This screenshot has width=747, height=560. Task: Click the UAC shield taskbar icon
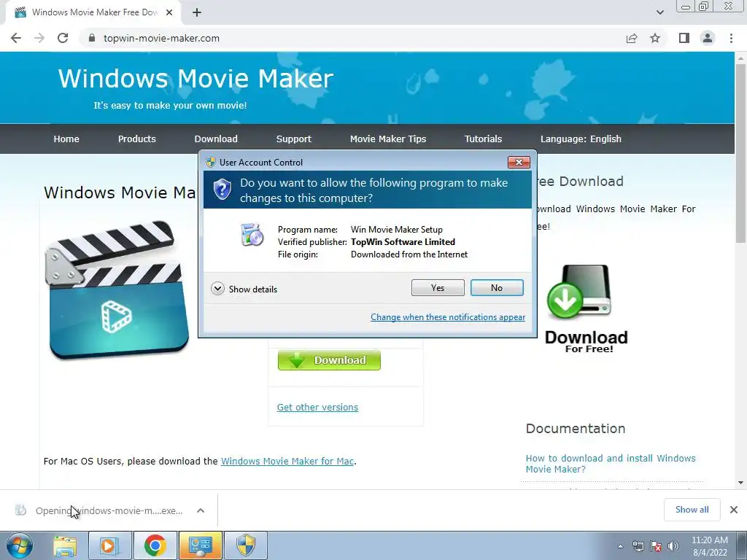246,545
